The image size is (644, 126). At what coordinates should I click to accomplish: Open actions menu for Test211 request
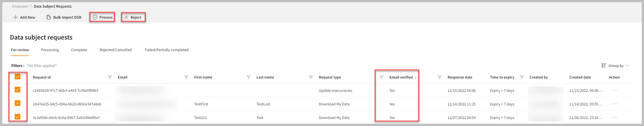click(615, 118)
